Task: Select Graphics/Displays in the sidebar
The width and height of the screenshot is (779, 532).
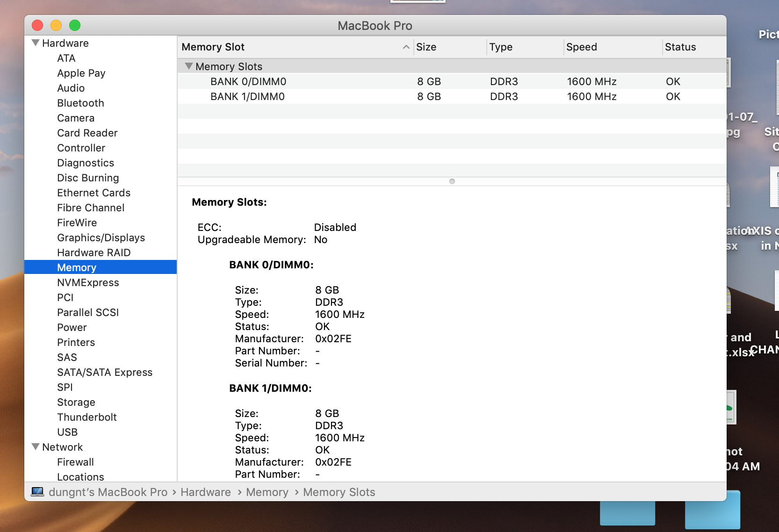Action: [101, 237]
